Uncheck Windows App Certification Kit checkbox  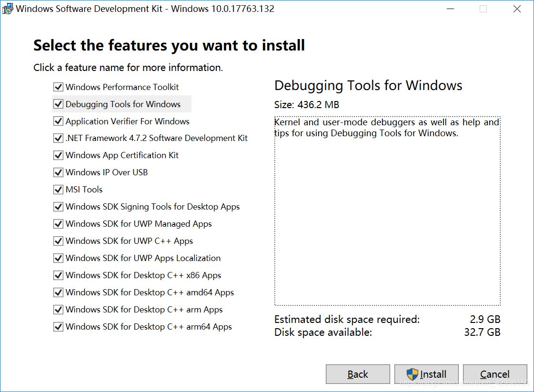(x=58, y=155)
